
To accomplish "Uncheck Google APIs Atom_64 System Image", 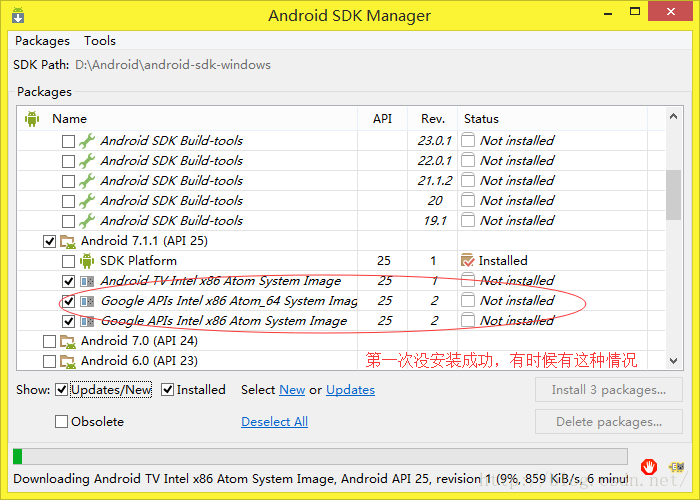I will (68, 301).
